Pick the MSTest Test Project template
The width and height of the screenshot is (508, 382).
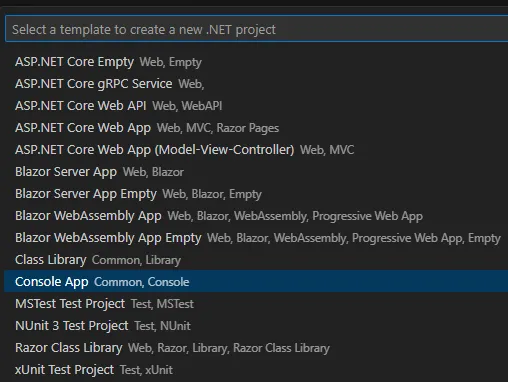(256, 304)
